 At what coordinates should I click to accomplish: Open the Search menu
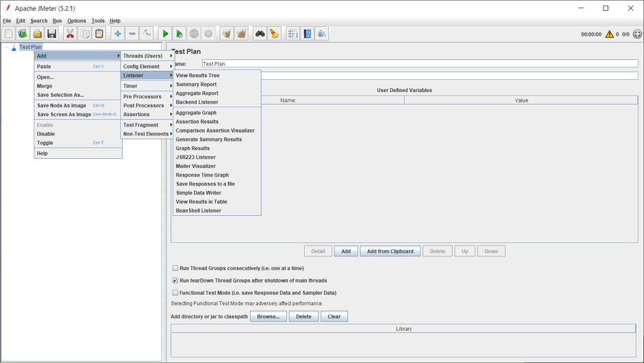tap(39, 21)
